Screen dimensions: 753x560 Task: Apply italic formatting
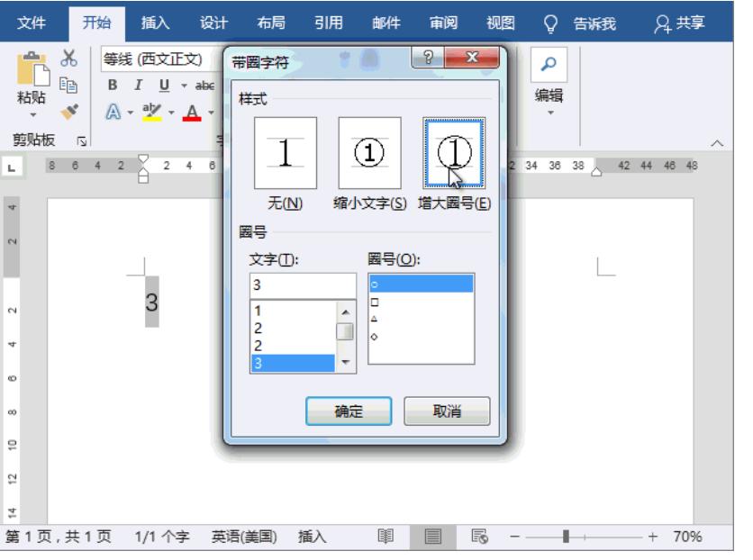pyautogui.click(x=138, y=86)
